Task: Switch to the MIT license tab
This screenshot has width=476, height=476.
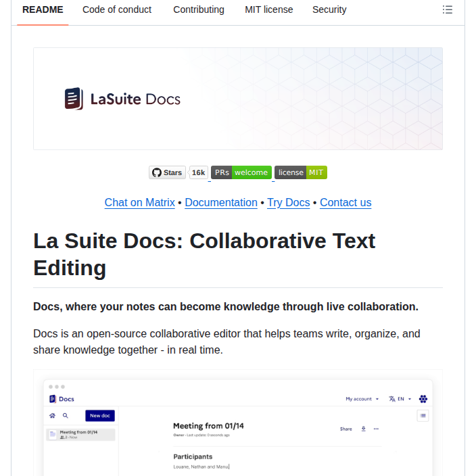Action: click(269, 9)
